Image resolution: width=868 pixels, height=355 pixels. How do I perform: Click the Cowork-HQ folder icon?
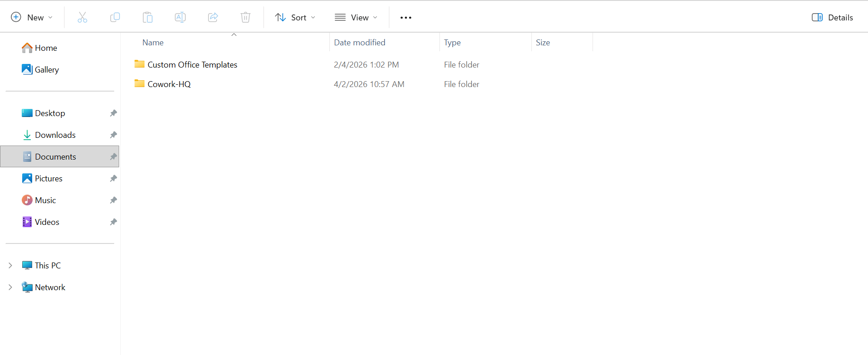[x=140, y=83]
